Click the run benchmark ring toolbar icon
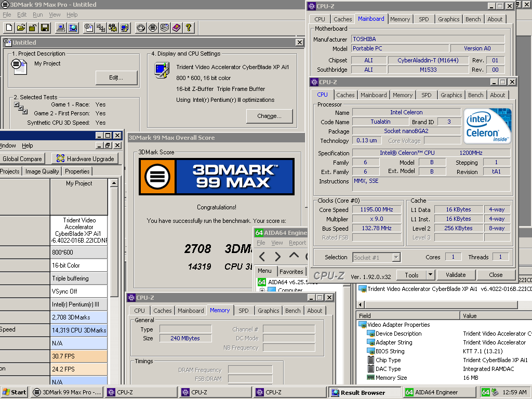The height and width of the screenshot is (399, 532). 141,28
